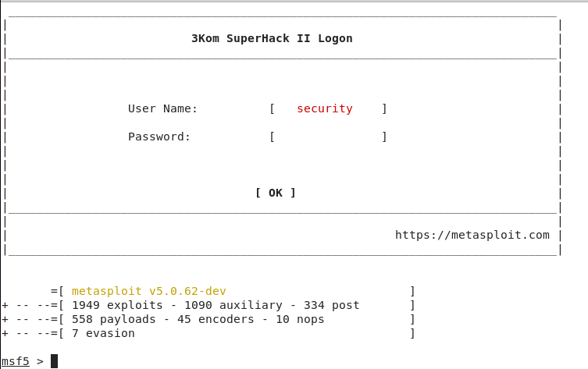
Task: Click the empty Password field
Action: pyautogui.click(x=329, y=137)
